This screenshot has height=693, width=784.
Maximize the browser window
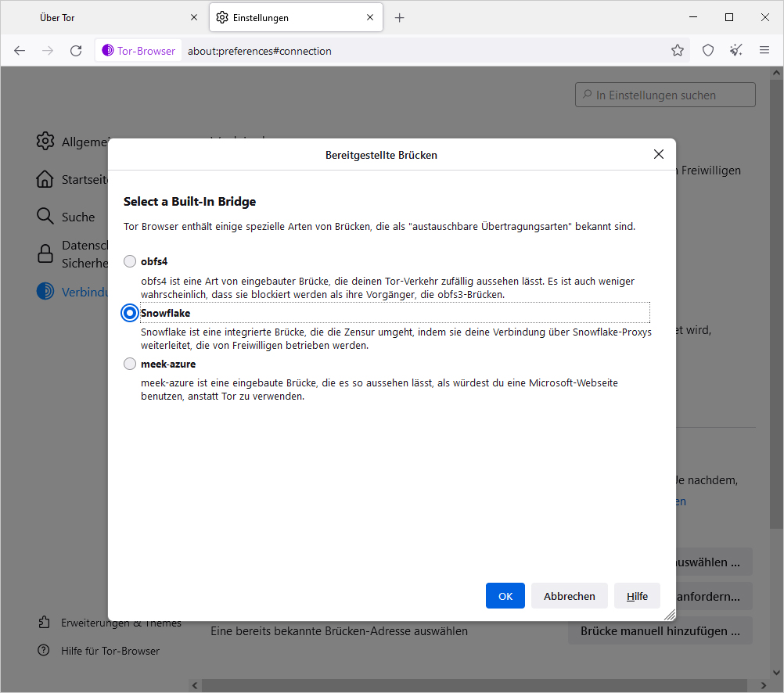729,17
